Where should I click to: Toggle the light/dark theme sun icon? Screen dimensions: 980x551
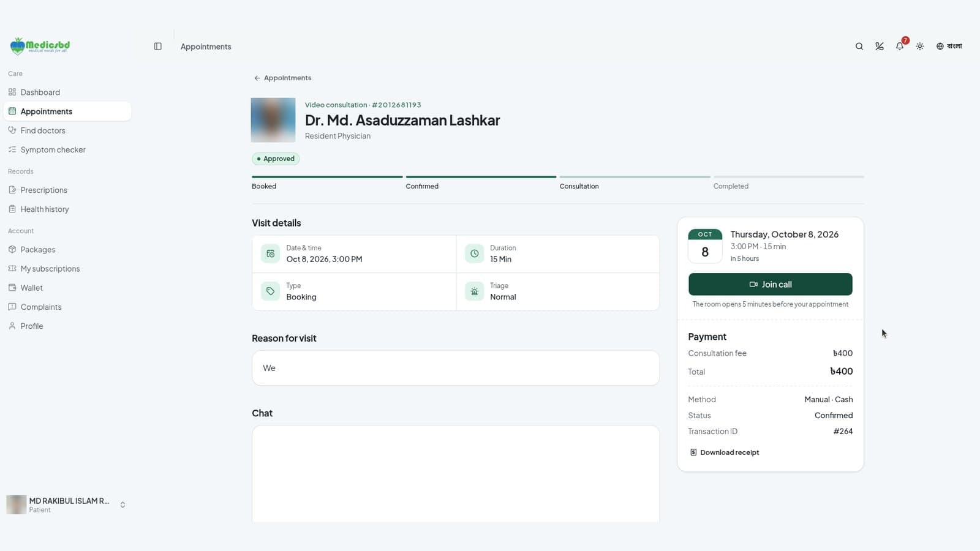tap(920, 47)
